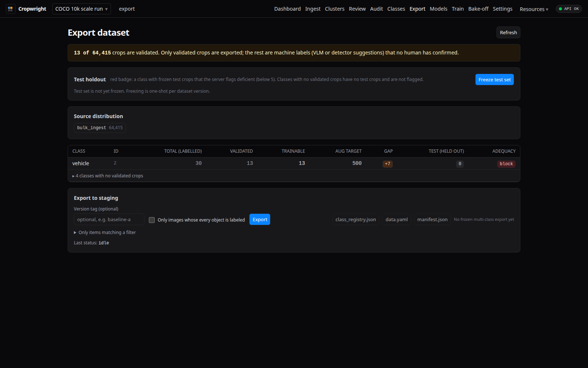Click the held out test count 0 badge
This screenshot has height=368, width=588.
(x=460, y=164)
